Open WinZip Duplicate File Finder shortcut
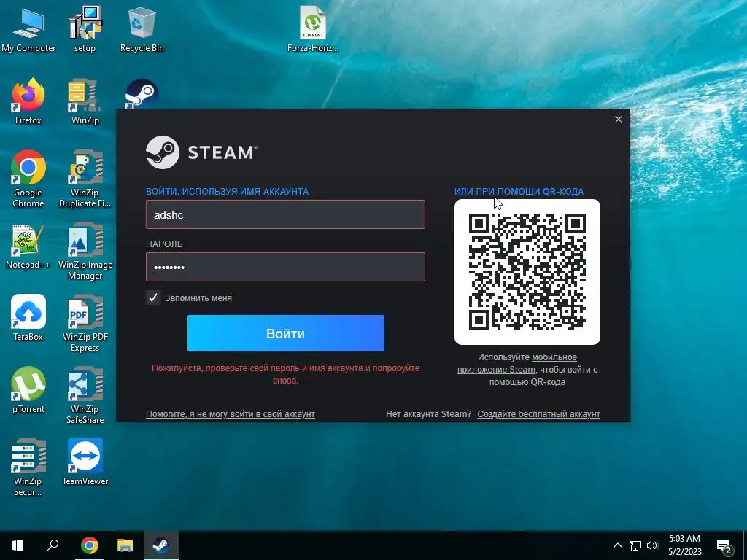Viewport: 747px width, 560px height. [85, 179]
